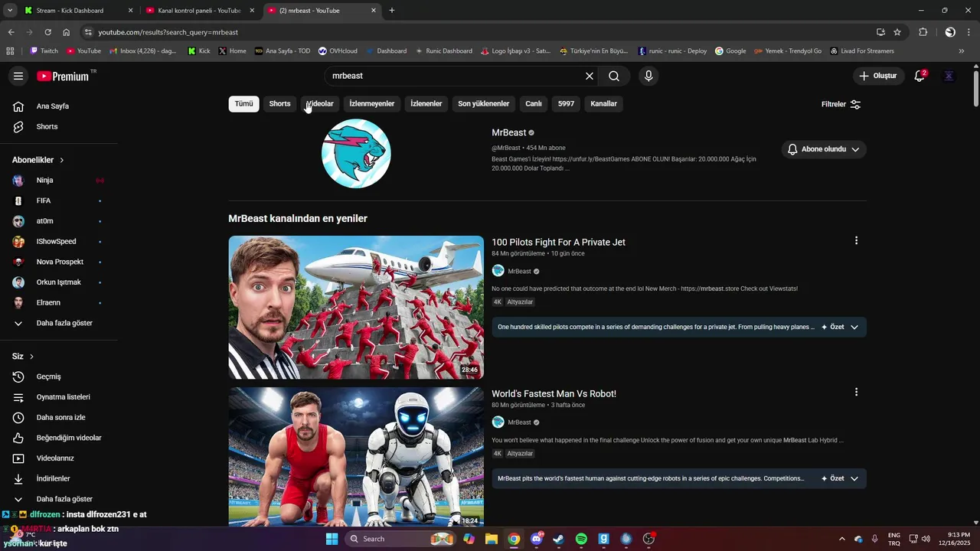Show hidden system tray icons
This screenshot has width=980, height=551.
pos(842,539)
